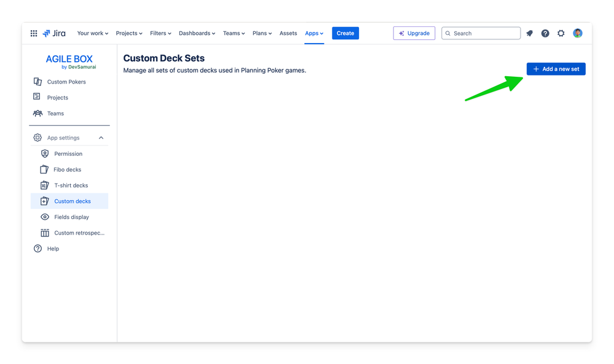Click the AGILE BOX logo
Viewport: 614px width, 364px height.
69,59
